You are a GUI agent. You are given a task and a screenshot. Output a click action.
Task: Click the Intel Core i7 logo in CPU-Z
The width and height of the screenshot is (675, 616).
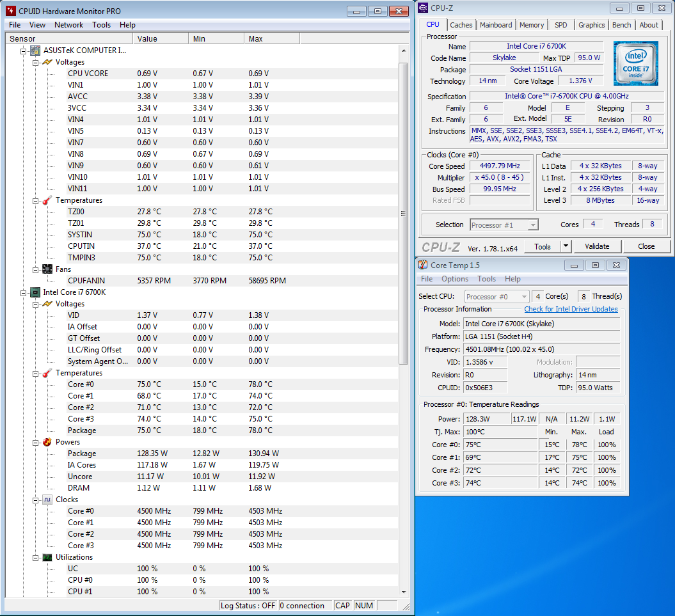(x=636, y=63)
